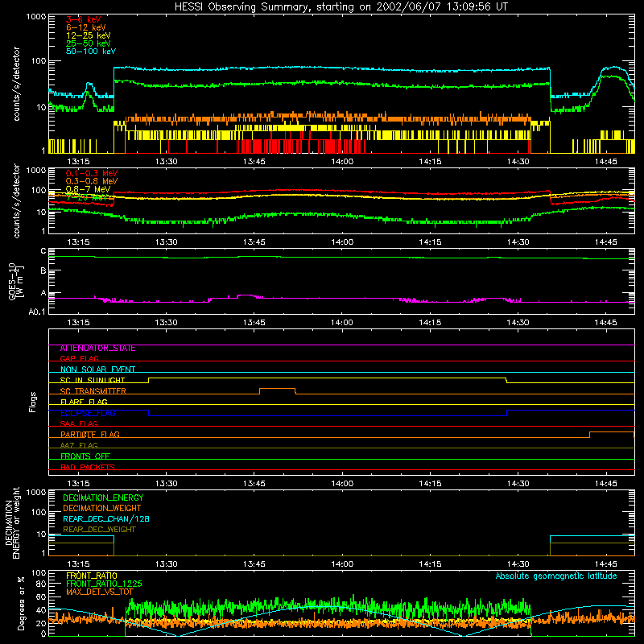Click the HESSI Observing Summary title text
Screen dimensions: 644x644
341,7
